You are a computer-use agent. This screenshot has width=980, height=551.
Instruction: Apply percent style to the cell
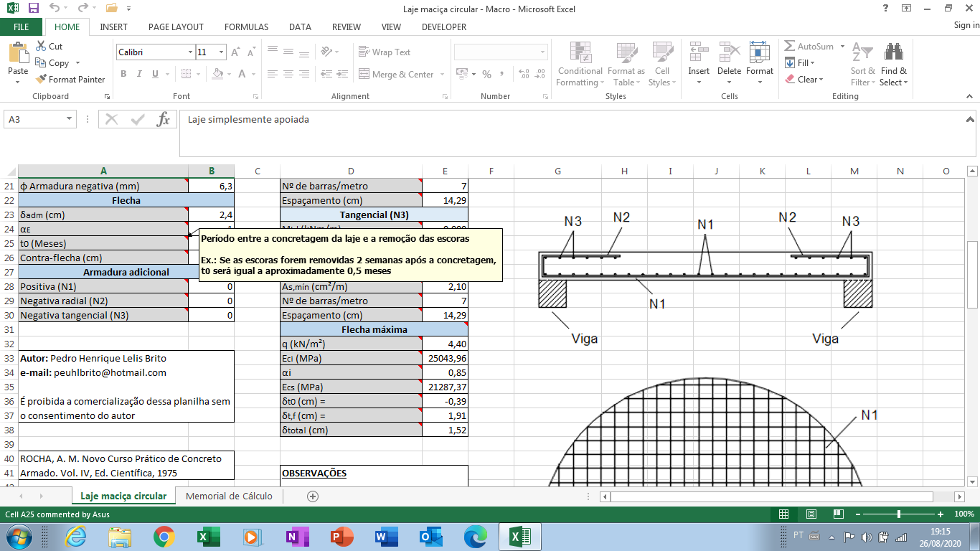486,74
